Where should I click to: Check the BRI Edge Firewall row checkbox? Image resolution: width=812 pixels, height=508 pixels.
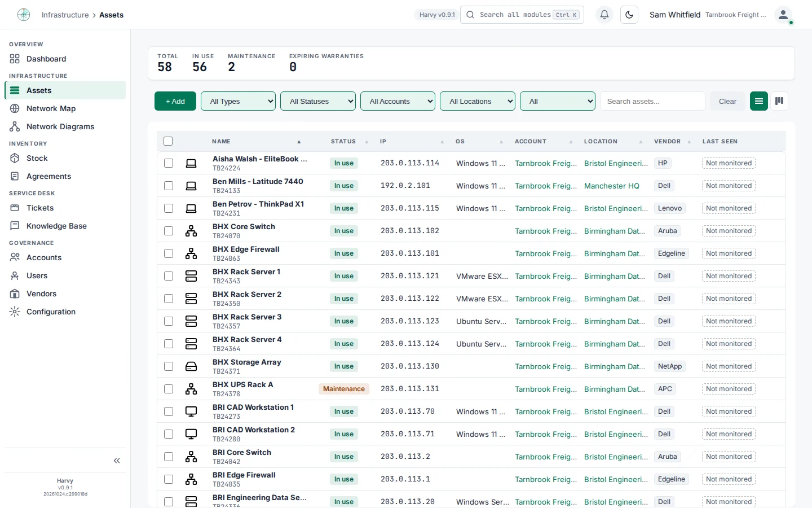tap(169, 479)
